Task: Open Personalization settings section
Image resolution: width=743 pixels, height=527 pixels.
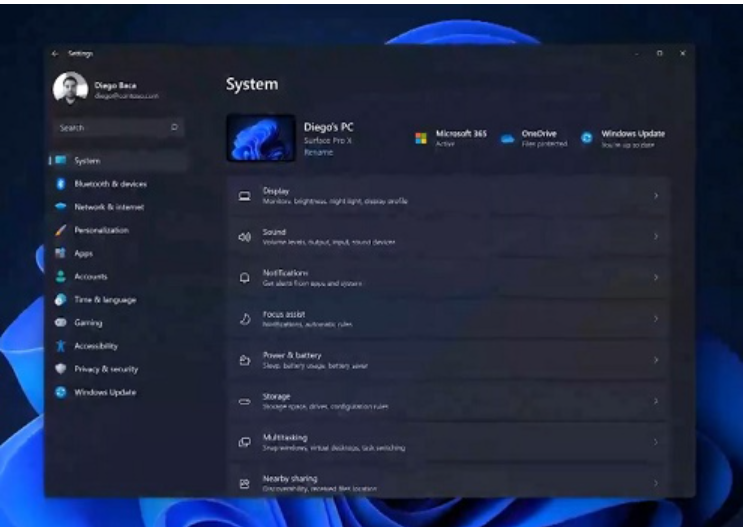Action: coord(118,230)
